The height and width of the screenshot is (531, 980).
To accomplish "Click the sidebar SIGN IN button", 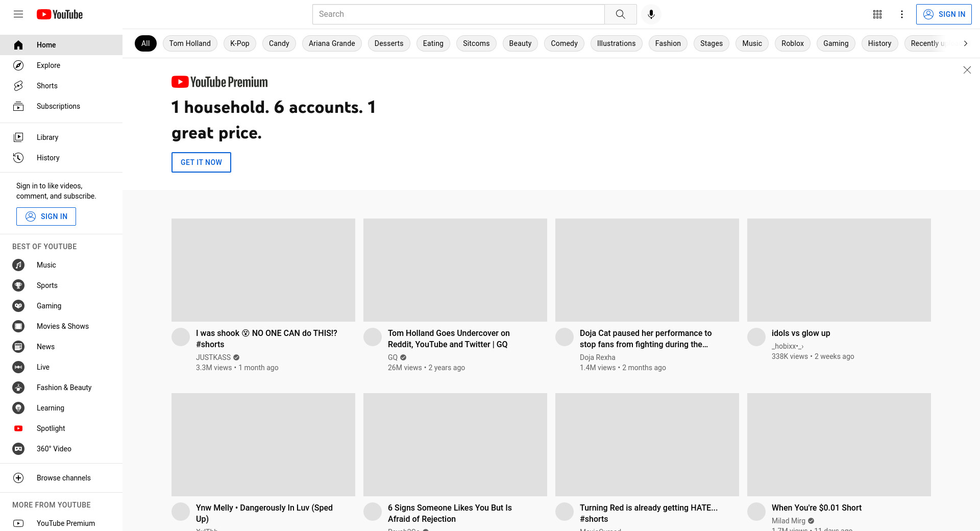I will (x=46, y=216).
